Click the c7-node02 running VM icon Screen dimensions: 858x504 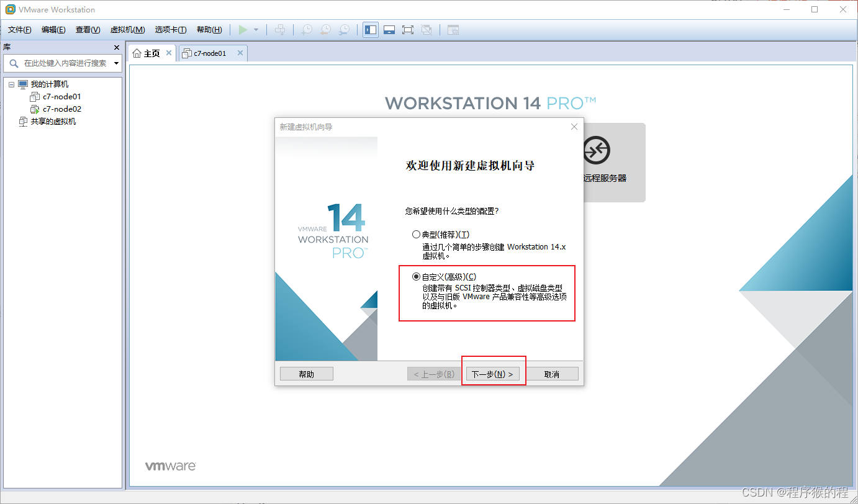(35, 109)
